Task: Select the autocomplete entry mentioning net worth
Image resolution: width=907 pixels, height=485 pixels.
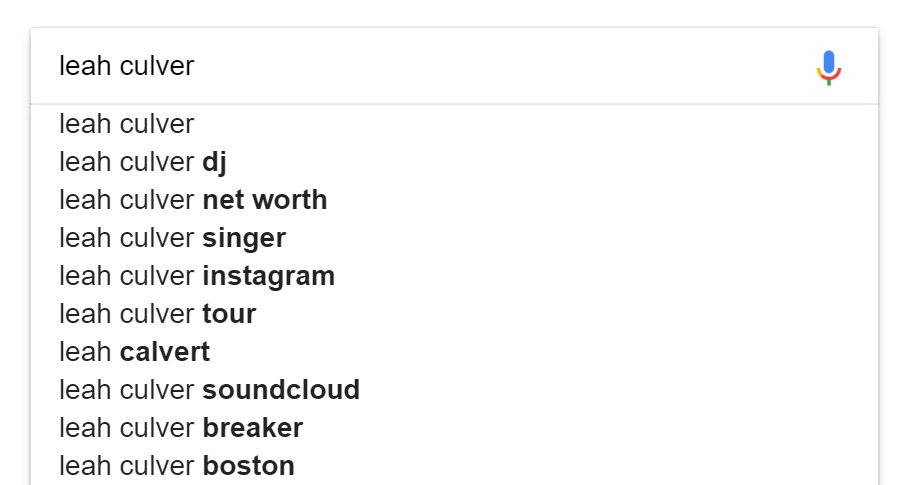Action: 193,200
